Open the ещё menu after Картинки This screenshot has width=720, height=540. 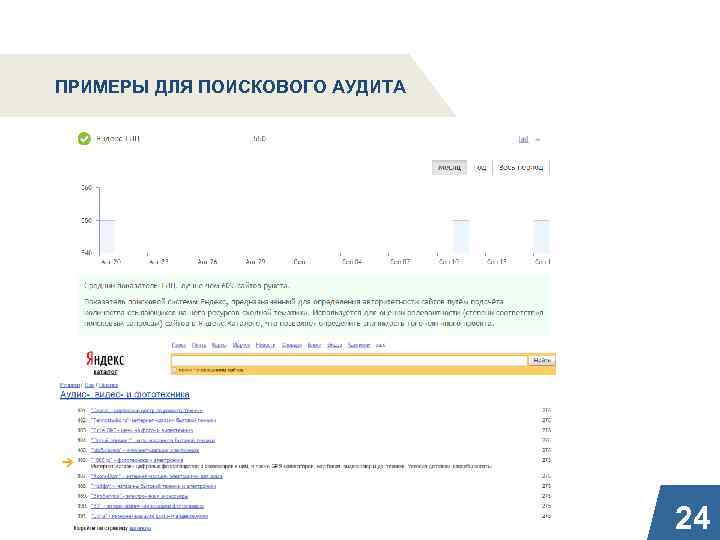380,346
